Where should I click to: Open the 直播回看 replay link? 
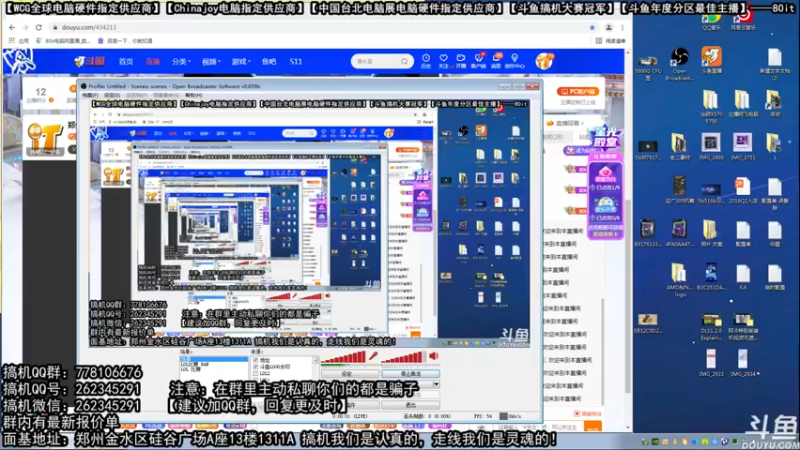566,123
